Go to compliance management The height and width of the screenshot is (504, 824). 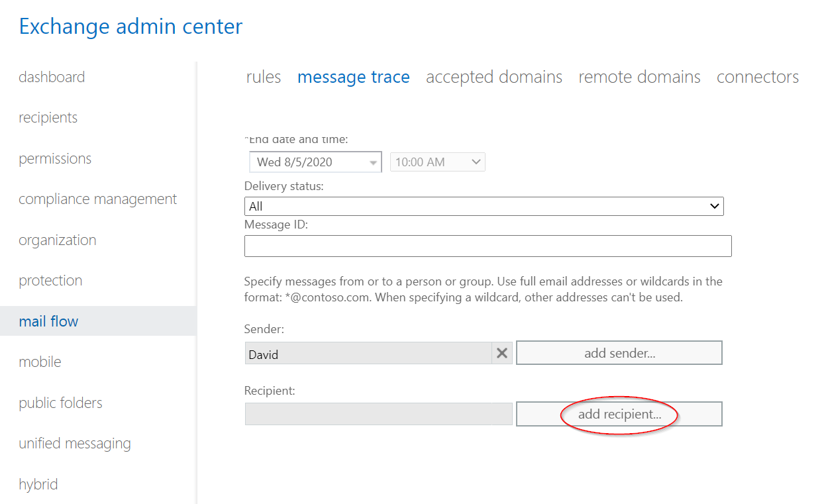point(97,199)
